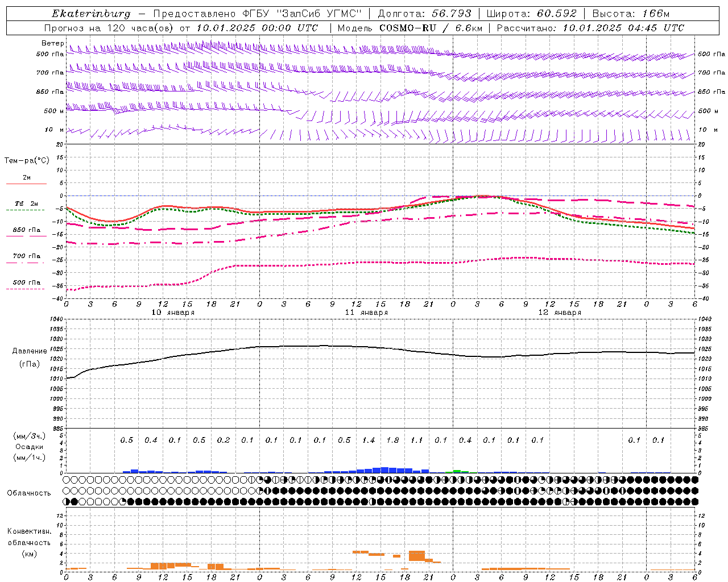Click the Облачность panel label
The height and width of the screenshot is (582, 728).
click(x=29, y=493)
